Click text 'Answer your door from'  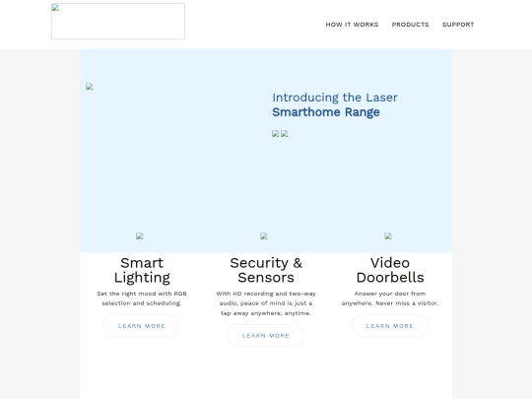(x=390, y=294)
